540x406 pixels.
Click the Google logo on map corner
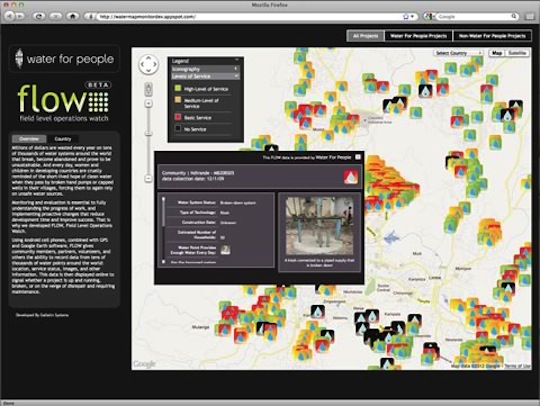144,364
